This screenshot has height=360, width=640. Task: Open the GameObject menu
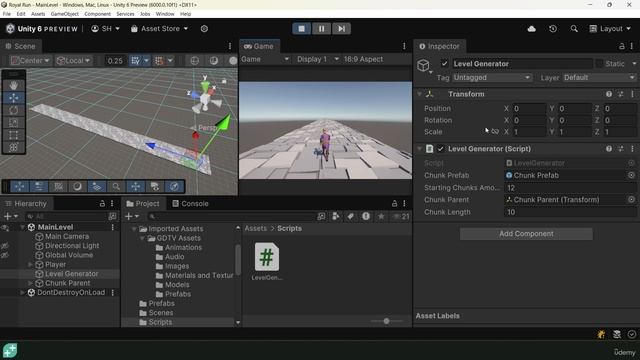[64, 14]
